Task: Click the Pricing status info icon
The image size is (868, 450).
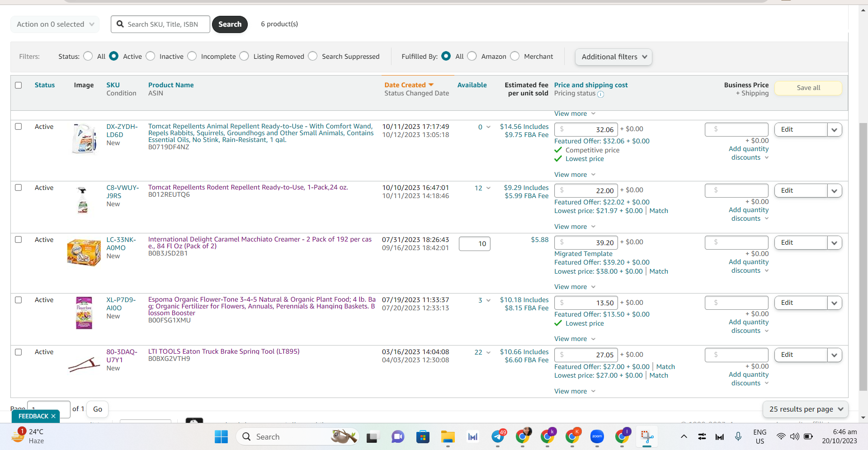Action: (600, 94)
